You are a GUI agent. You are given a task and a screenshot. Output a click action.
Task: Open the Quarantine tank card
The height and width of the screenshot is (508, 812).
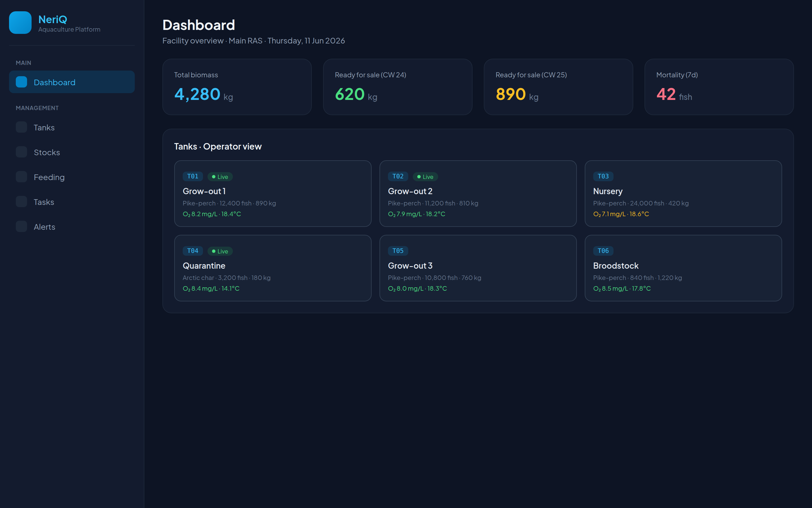pos(273,268)
